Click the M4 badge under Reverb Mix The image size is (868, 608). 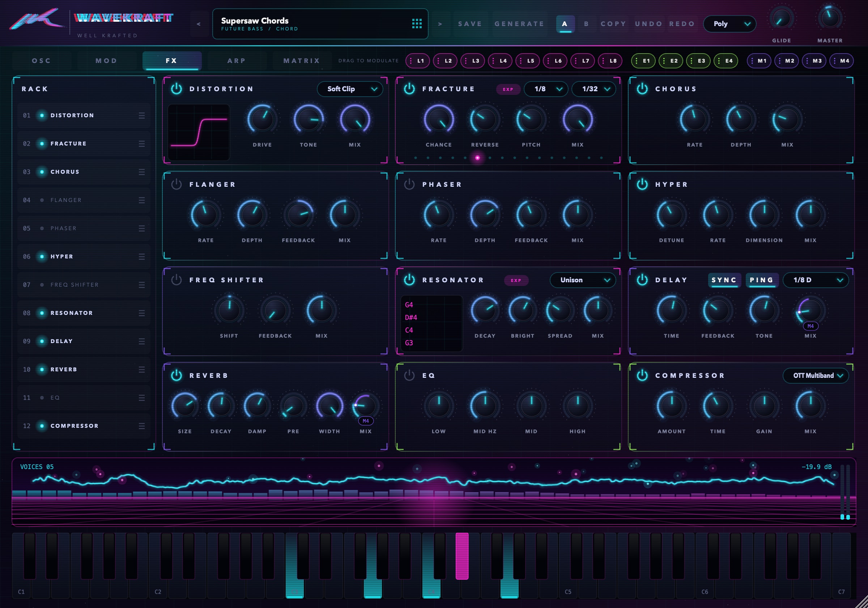click(366, 421)
